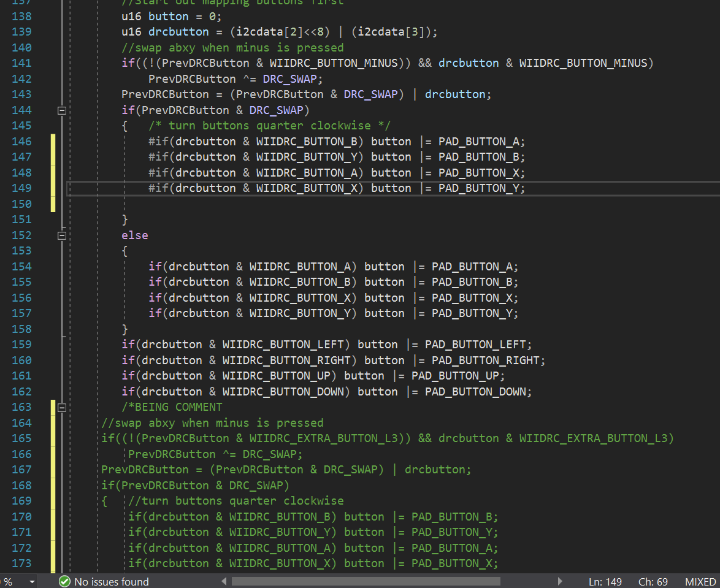This screenshot has height=588, width=720.
Task: Click WIIDRC_BUTTON_Y on line 157
Action: (x=300, y=313)
